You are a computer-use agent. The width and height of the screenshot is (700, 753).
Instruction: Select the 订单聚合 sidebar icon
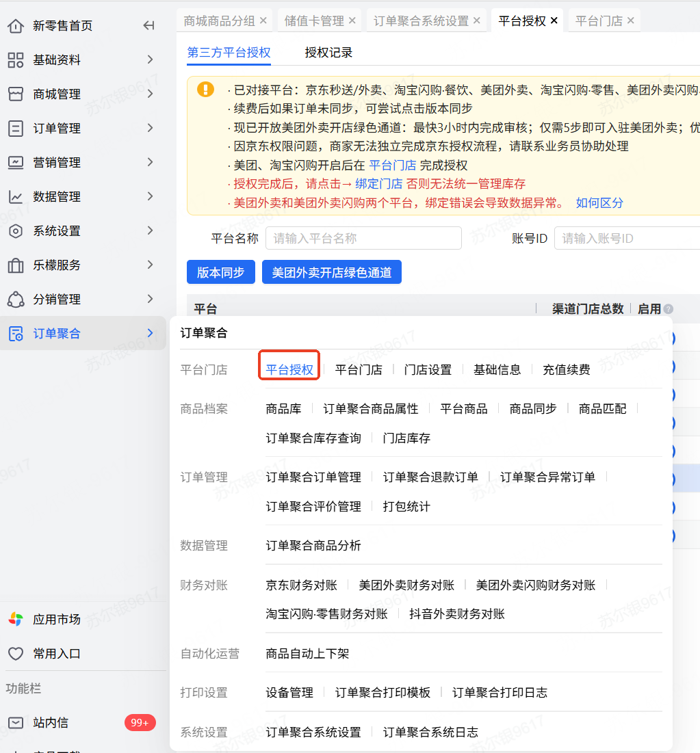15,333
